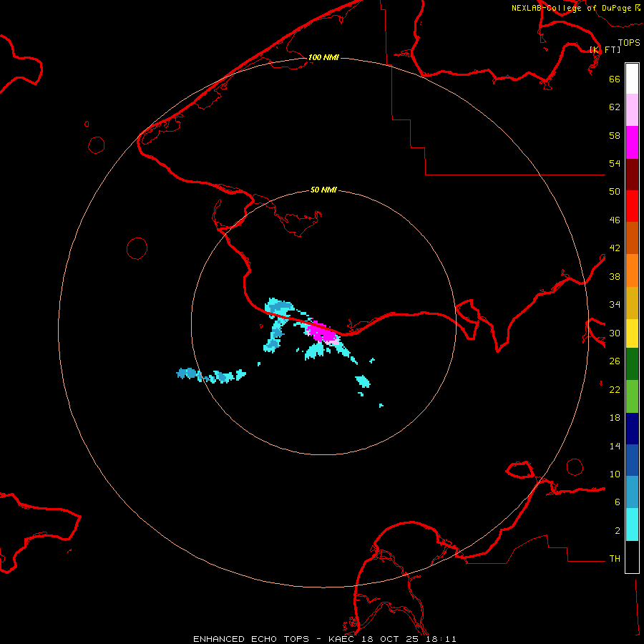Viewport: 644px width, 644px height.
Task: Click the legend value "34"
Action: [615, 305]
